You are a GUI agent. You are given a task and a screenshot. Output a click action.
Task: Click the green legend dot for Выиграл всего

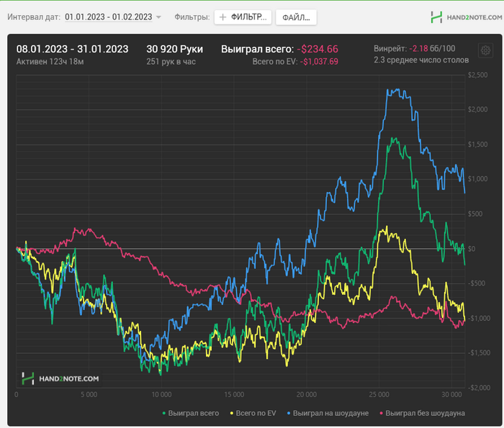point(164,413)
